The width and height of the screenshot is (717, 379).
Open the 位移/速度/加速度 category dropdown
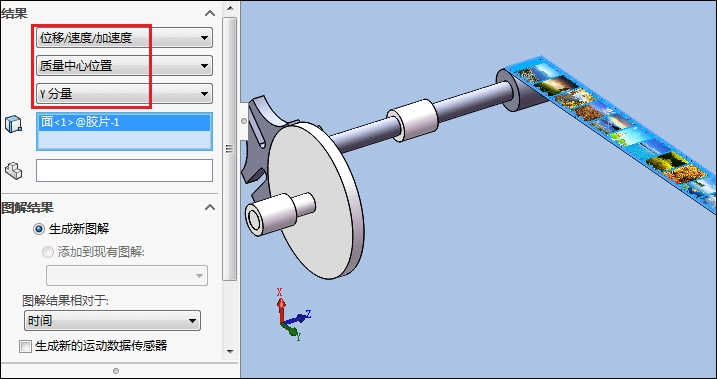click(124, 38)
